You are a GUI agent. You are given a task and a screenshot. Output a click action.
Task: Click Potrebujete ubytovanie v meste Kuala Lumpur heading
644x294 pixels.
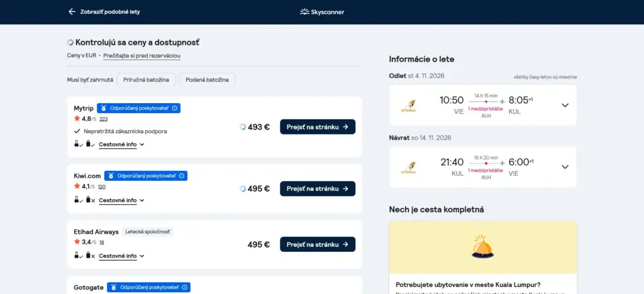tap(468, 285)
